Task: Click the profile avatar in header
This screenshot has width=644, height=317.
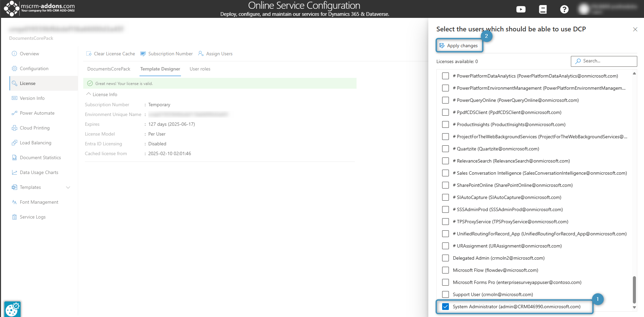Action: tap(584, 9)
